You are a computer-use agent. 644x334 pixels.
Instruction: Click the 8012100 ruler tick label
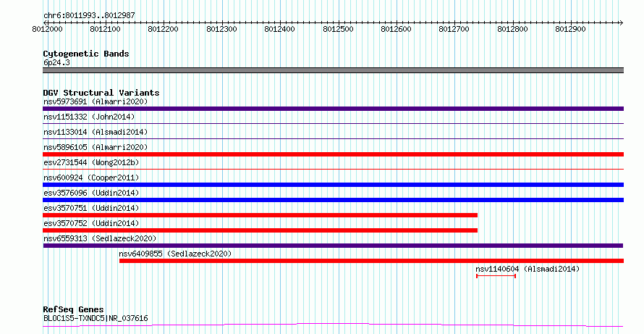106,30
